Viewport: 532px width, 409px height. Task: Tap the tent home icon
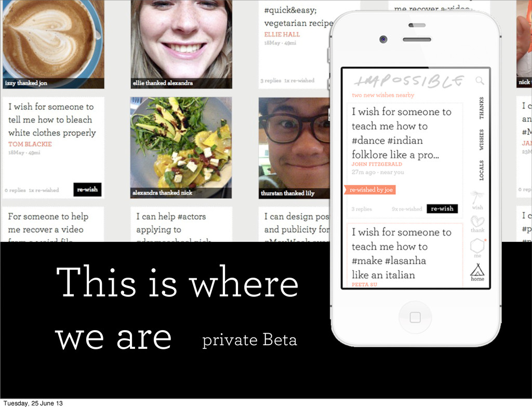477,272
